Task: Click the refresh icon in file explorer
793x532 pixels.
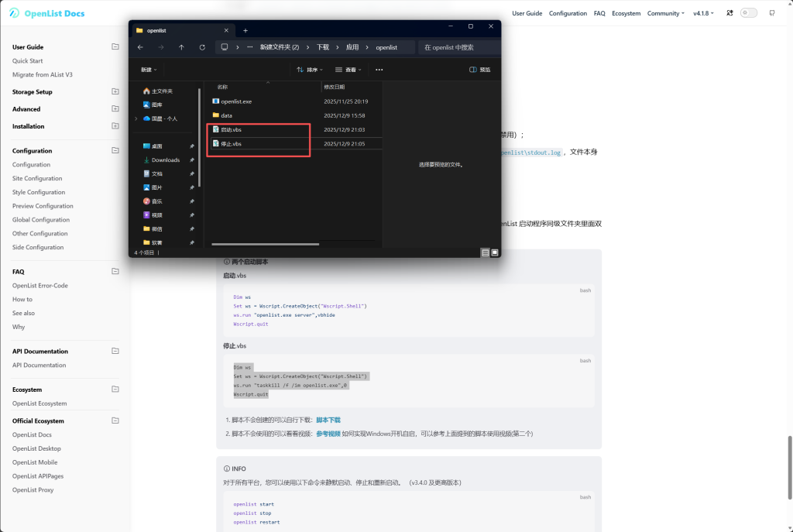Action: 202,47
